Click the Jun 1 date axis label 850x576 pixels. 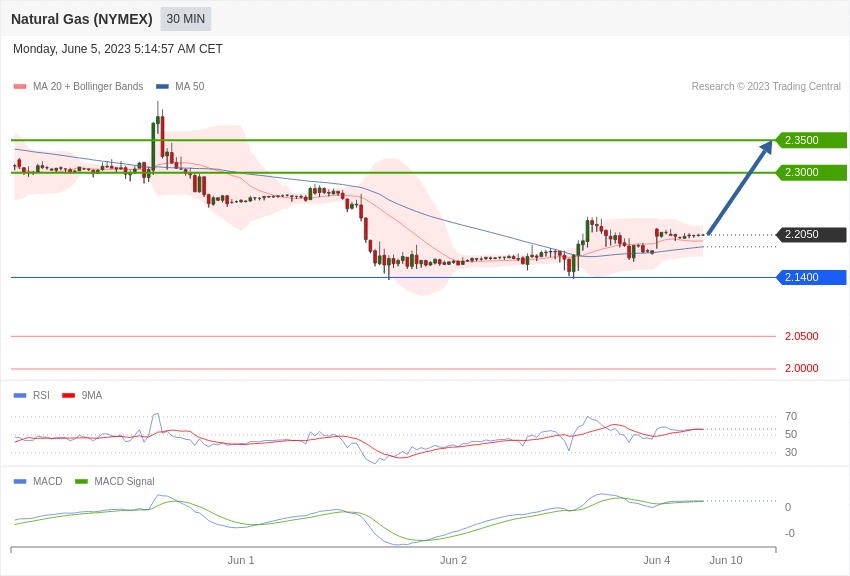pos(241,560)
